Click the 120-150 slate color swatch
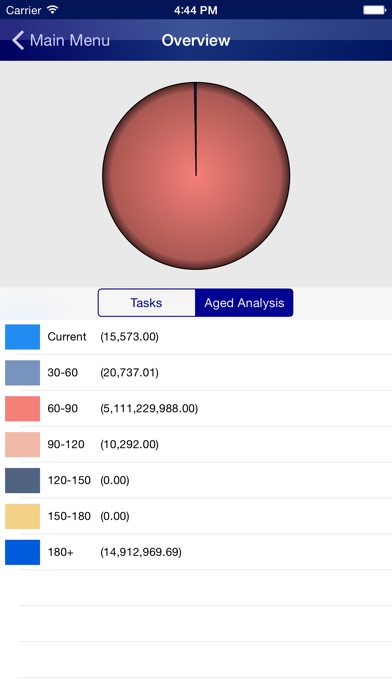This screenshot has height=696, width=392. [23, 480]
